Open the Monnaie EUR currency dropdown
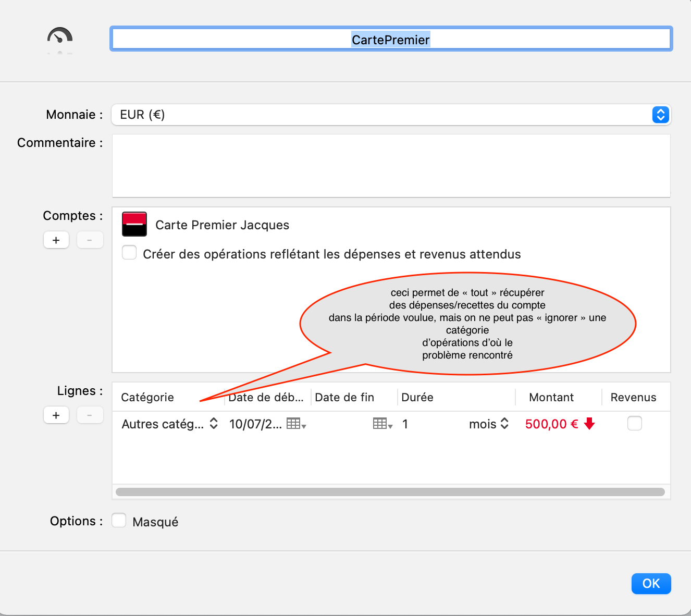This screenshot has width=691, height=616. [660, 115]
